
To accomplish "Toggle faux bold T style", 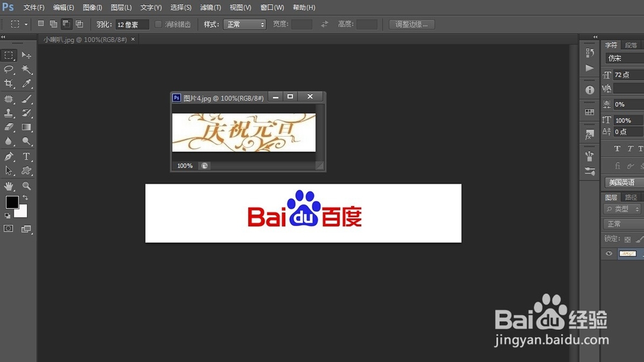I will coord(617,149).
